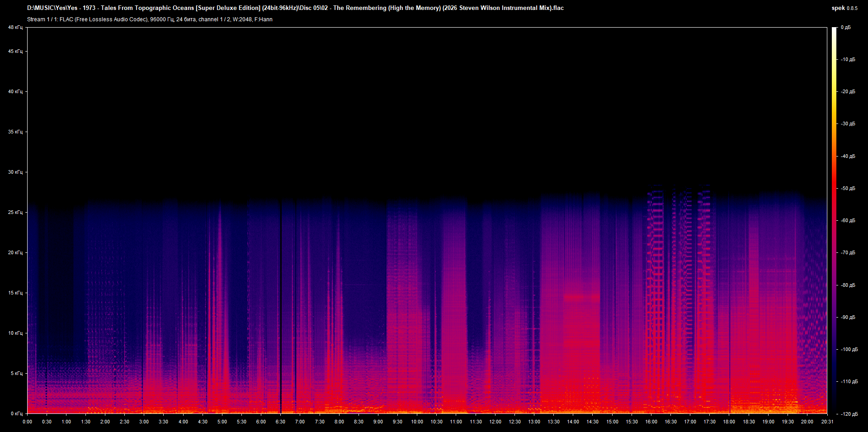Click the 14:30 time axis marker
868x432 pixels.
[592, 422]
